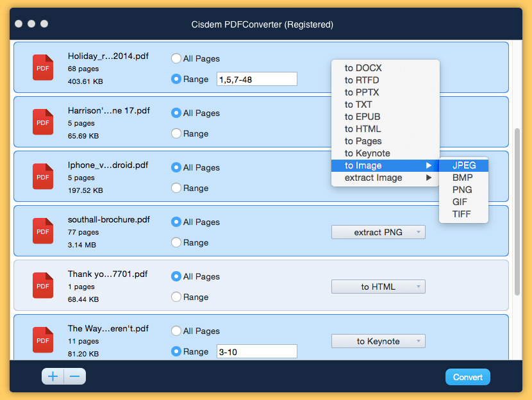Click the vertical scrollbar of file list

point(517,212)
